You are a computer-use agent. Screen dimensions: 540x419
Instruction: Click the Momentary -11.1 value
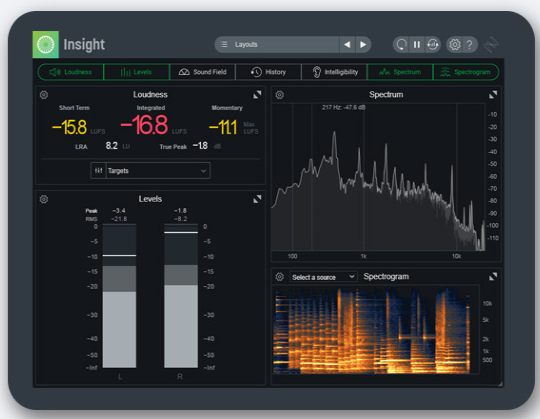pyautogui.click(x=223, y=127)
